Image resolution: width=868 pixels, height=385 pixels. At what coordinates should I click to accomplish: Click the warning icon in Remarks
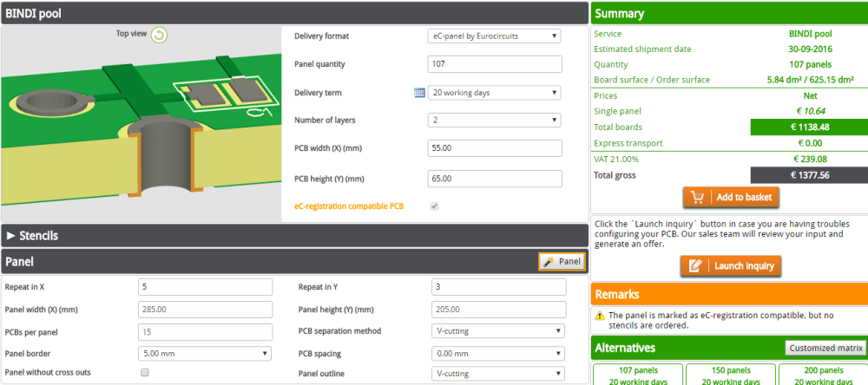(599, 316)
